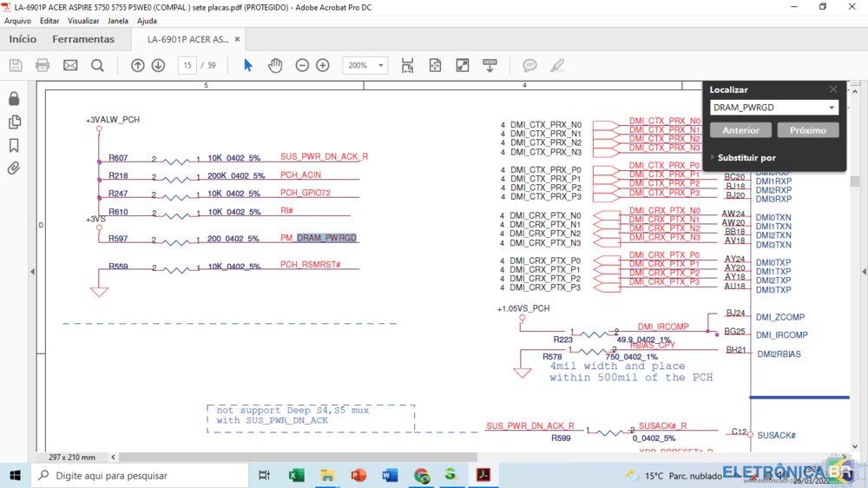This screenshot has width=868, height=488.
Task: Open the Bookmarks side panel
Action: click(x=14, y=146)
